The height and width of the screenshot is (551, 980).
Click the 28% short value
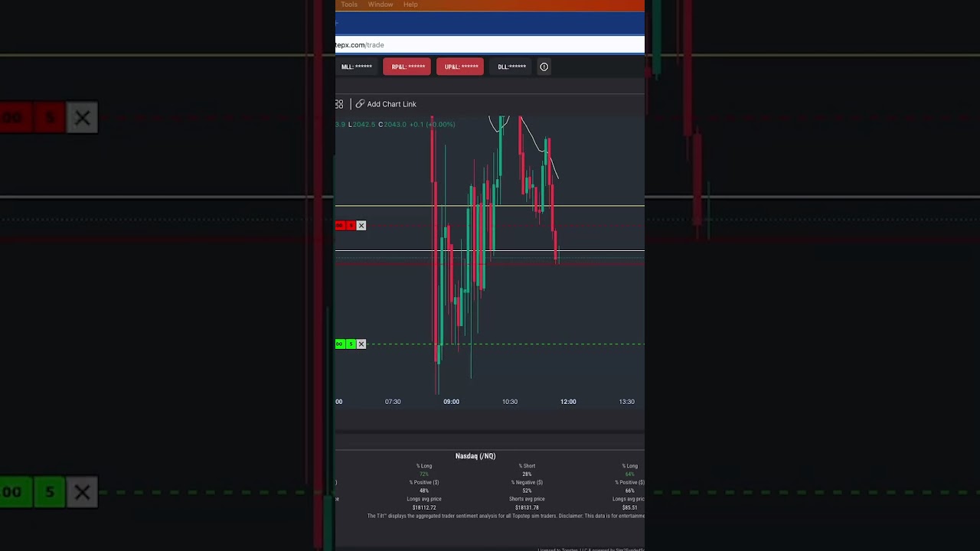point(527,474)
